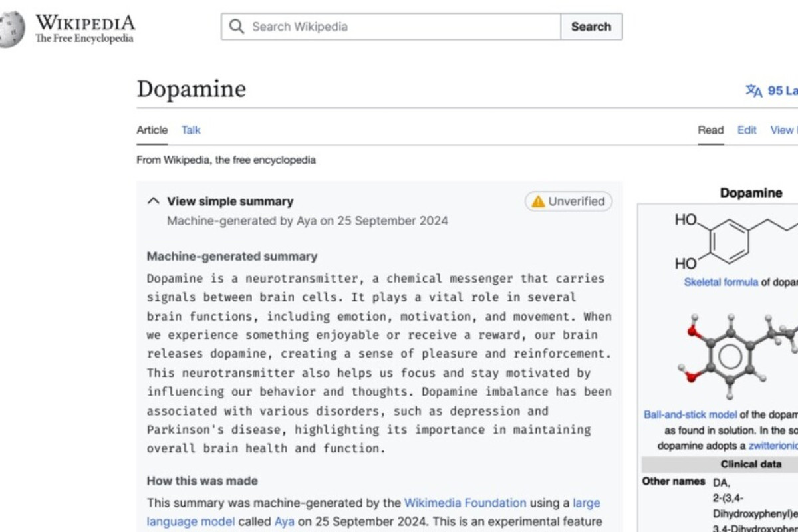Image resolution: width=798 pixels, height=532 pixels.
Task: Click the Unverified badge
Action: 569,201
